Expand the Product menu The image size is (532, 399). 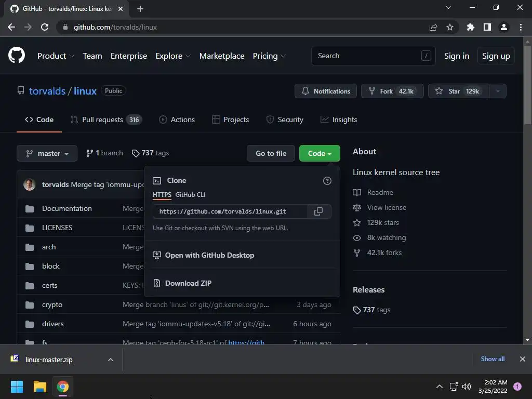(56, 56)
